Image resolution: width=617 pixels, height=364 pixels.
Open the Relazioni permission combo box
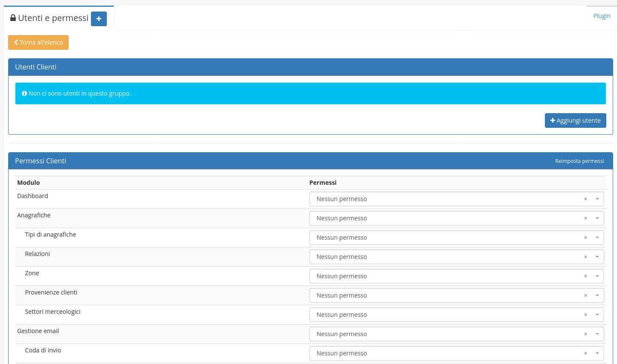tap(446, 257)
